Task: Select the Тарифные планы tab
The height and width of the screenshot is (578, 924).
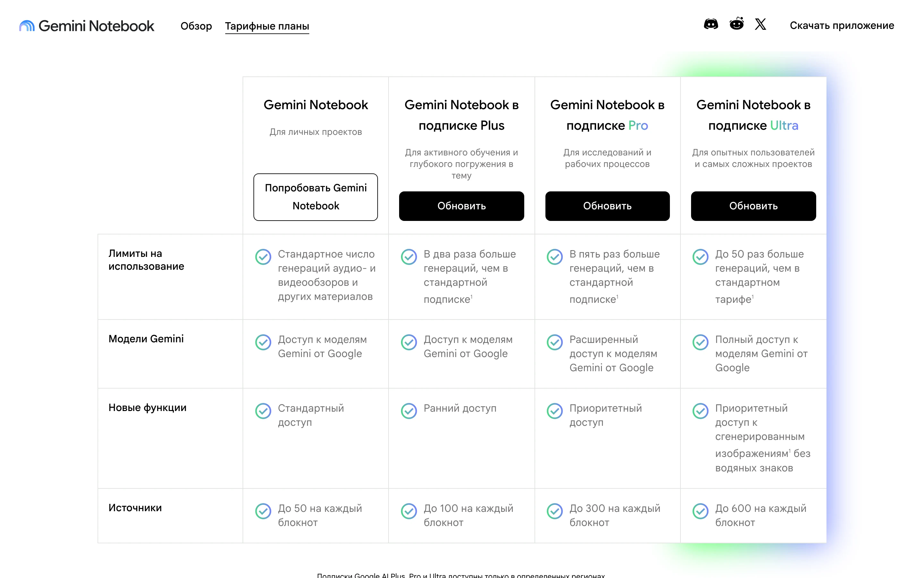Action: pos(267,26)
